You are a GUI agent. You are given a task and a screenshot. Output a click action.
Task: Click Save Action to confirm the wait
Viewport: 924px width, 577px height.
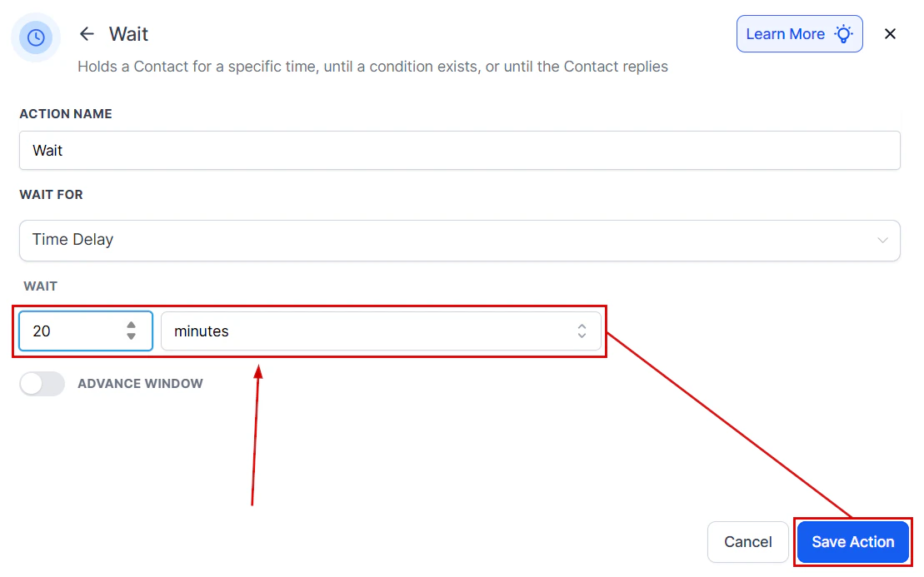(852, 541)
